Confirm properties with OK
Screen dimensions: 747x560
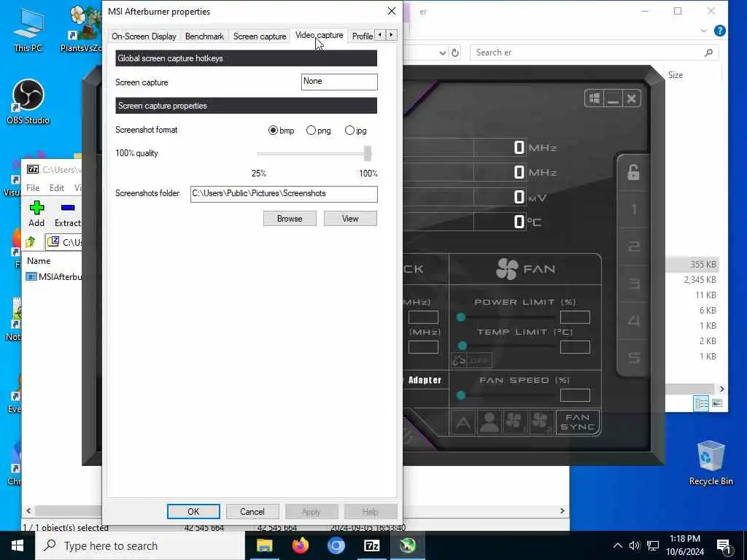pyautogui.click(x=193, y=511)
